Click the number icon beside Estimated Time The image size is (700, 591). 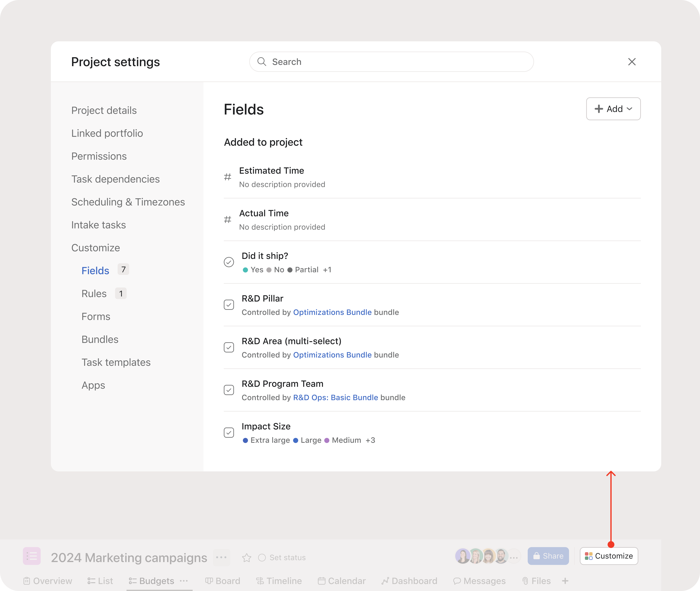click(x=228, y=177)
